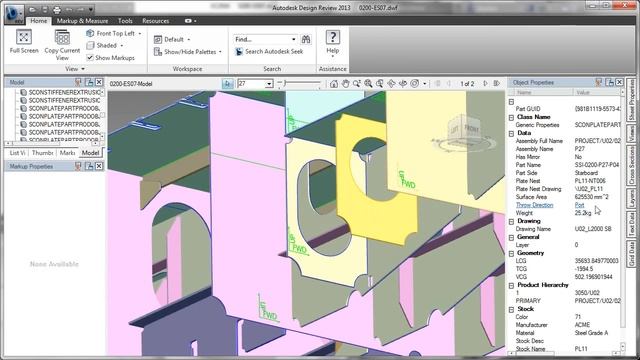This screenshot has height=360, width=640.
Task: Open the Tools ribbon tab
Action: click(x=125, y=21)
